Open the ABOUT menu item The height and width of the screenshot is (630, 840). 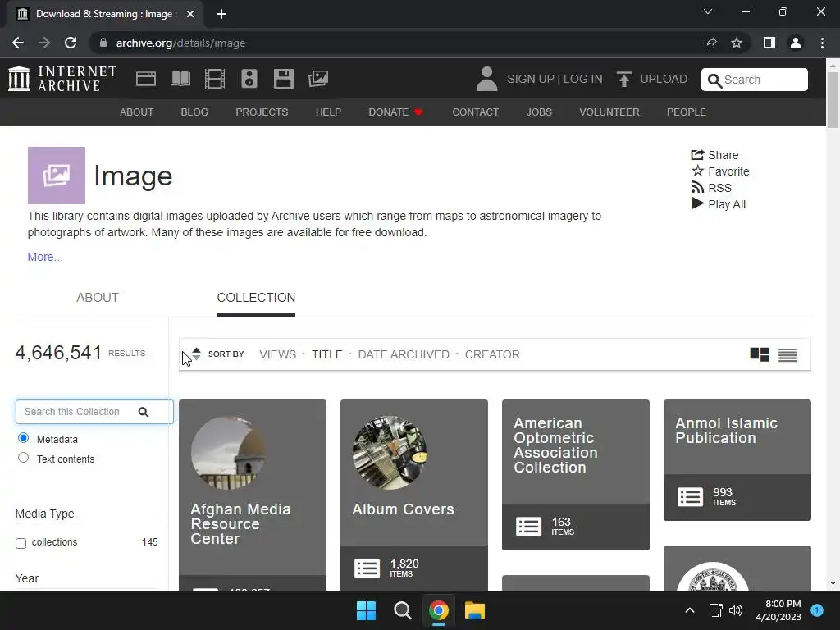[137, 112]
